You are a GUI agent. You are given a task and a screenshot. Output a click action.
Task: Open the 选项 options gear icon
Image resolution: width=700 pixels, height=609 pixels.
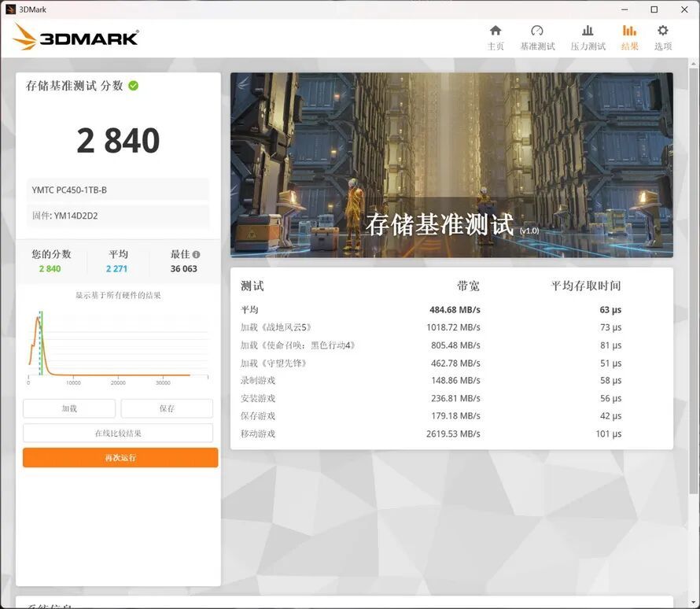663,37
